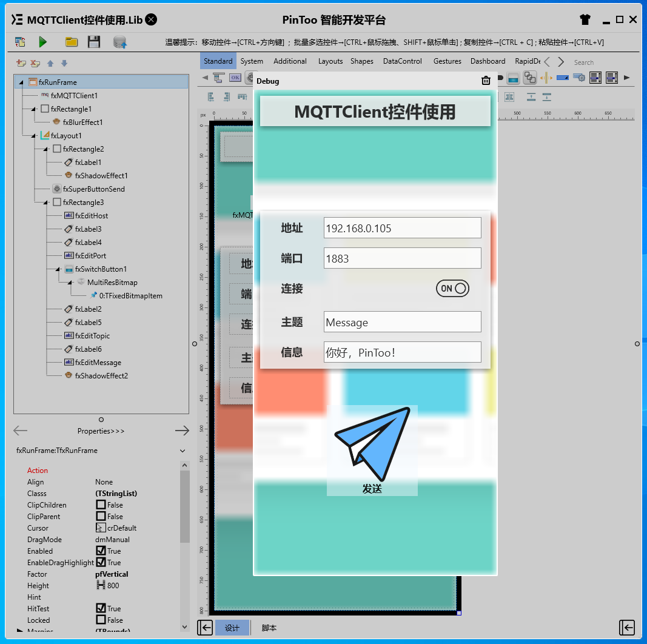
Task: Switch to the Shapes component tab
Action: [362, 61]
